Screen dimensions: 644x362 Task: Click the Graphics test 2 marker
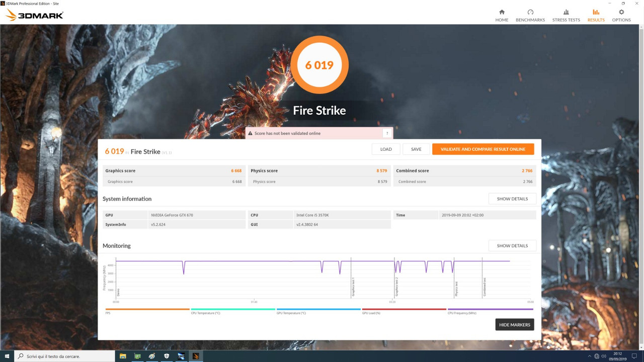point(396,287)
